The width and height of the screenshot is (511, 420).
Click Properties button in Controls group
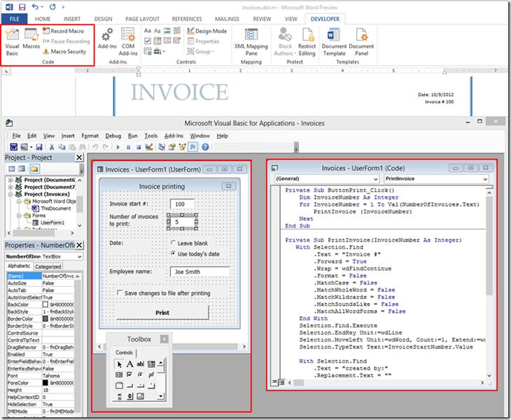tap(204, 41)
